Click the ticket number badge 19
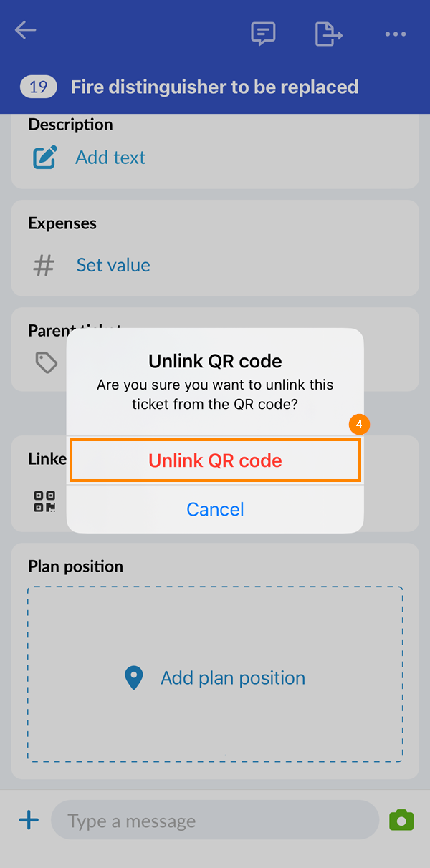Image resolution: width=430 pixels, height=868 pixels. point(38,86)
